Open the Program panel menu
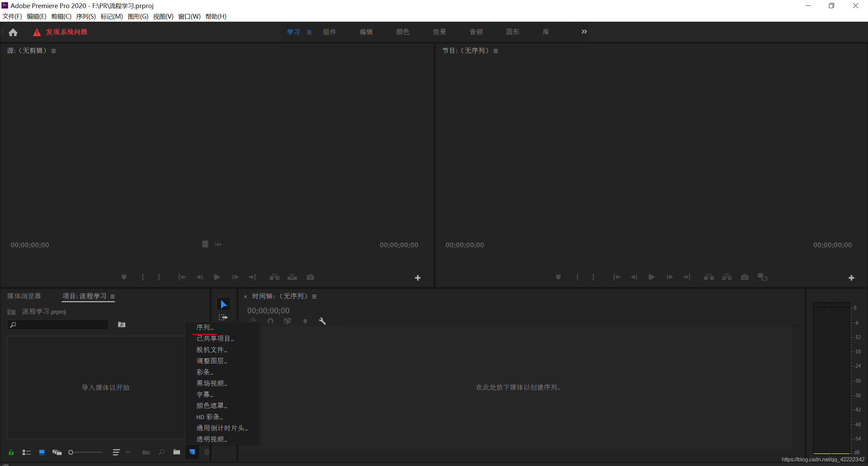Viewport: 868px width, 466px height. 496,51
